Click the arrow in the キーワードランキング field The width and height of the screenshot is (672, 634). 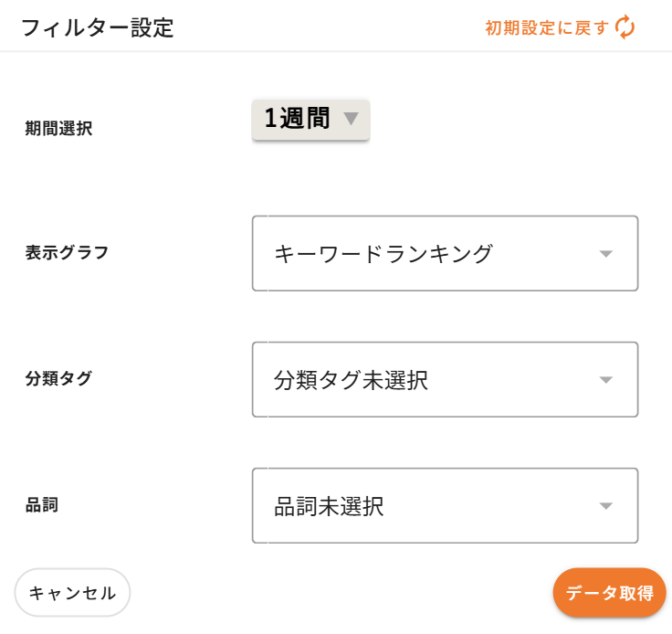click(x=605, y=254)
